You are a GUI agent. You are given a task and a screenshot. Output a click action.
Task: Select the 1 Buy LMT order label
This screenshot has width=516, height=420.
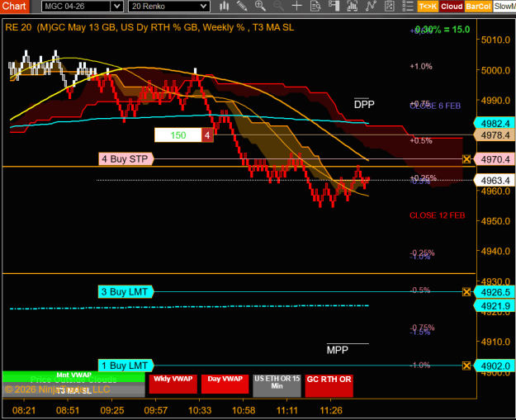coord(125,366)
